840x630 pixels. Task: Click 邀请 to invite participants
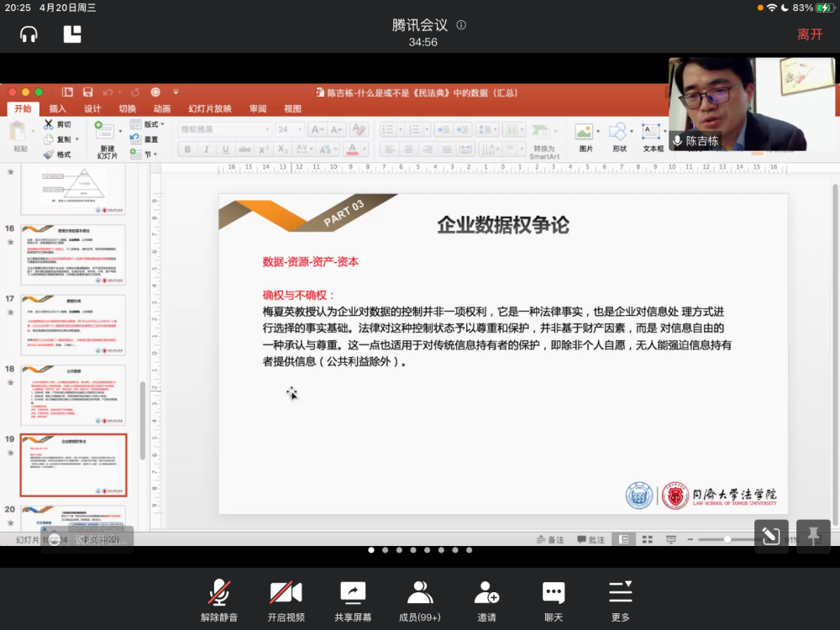[x=486, y=601]
